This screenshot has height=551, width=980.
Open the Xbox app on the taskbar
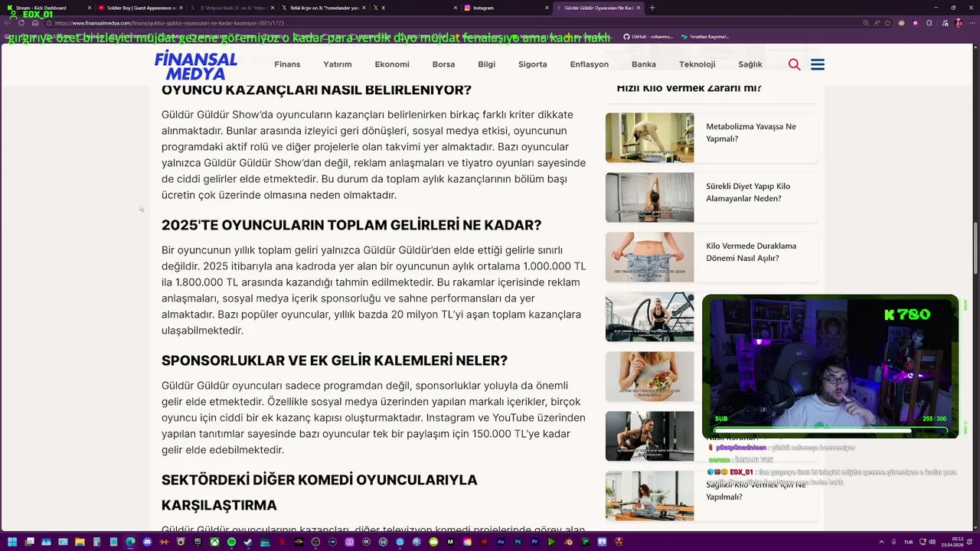click(x=214, y=542)
